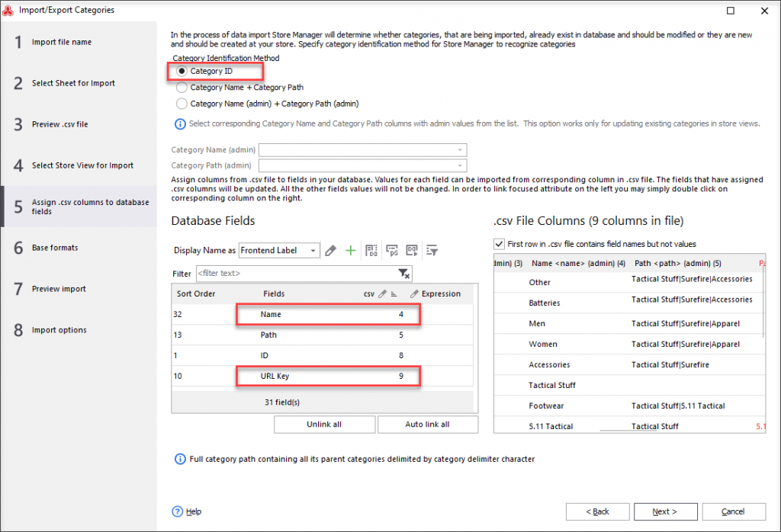The height and width of the screenshot is (532, 781).
Task: Expand the Category Name (admin) combo box
Action: click(x=362, y=150)
